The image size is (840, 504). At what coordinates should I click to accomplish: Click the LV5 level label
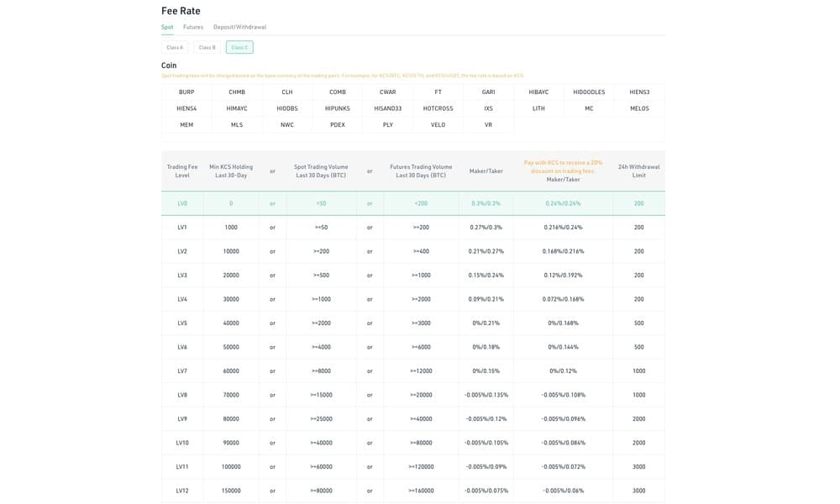click(x=182, y=323)
